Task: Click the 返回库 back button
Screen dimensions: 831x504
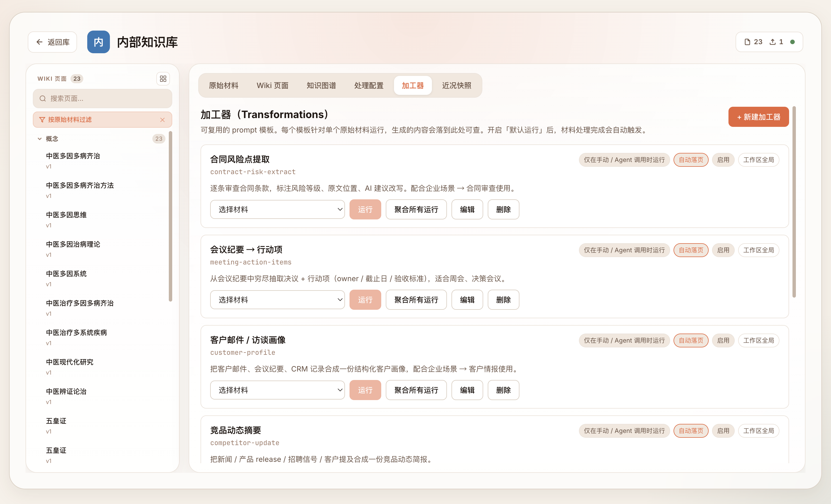Action: pyautogui.click(x=52, y=42)
